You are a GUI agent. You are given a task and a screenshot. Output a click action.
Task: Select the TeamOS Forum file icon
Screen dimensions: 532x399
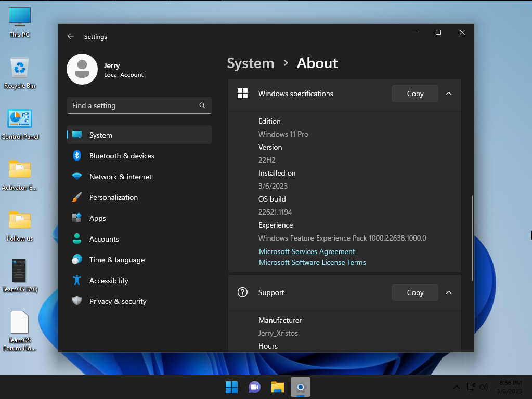coord(20,331)
